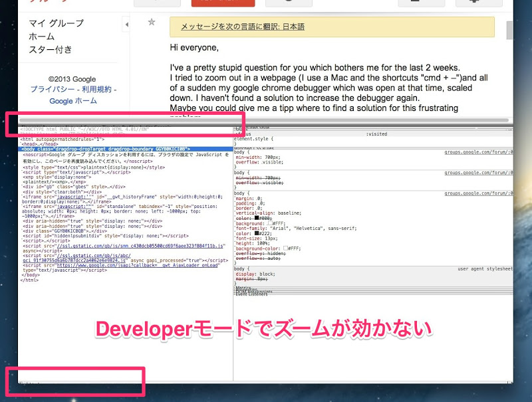Click the message pane vertical scrollbar

pos(509,30)
